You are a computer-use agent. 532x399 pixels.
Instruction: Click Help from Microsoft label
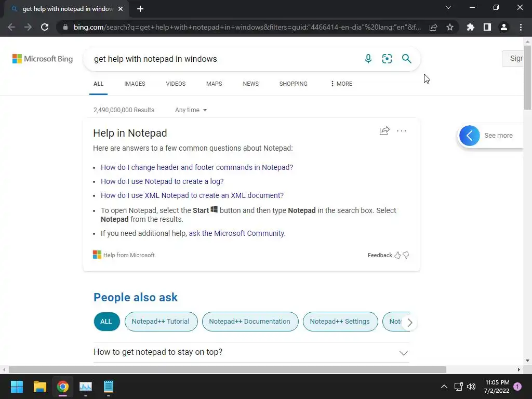point(129,255)
